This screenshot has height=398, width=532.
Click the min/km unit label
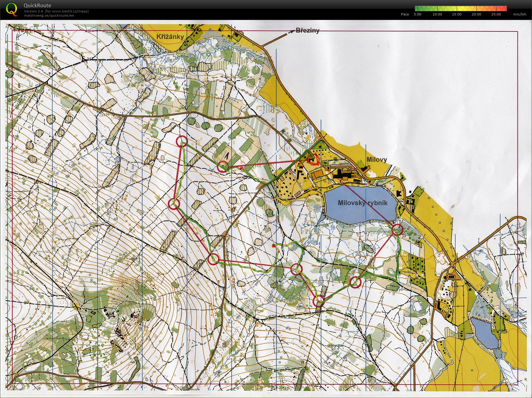pyautogui.click(x=520, y=14)
